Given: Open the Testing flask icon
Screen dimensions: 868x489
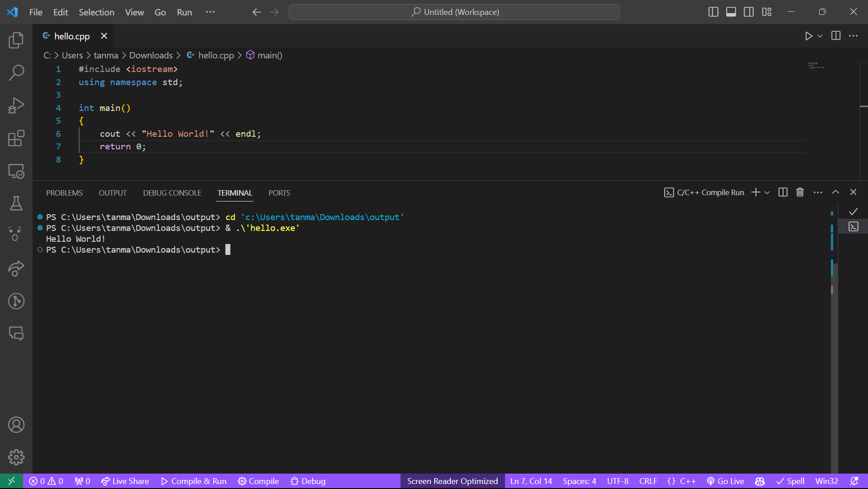Looking at the screenshot, I should click(16, 203).
